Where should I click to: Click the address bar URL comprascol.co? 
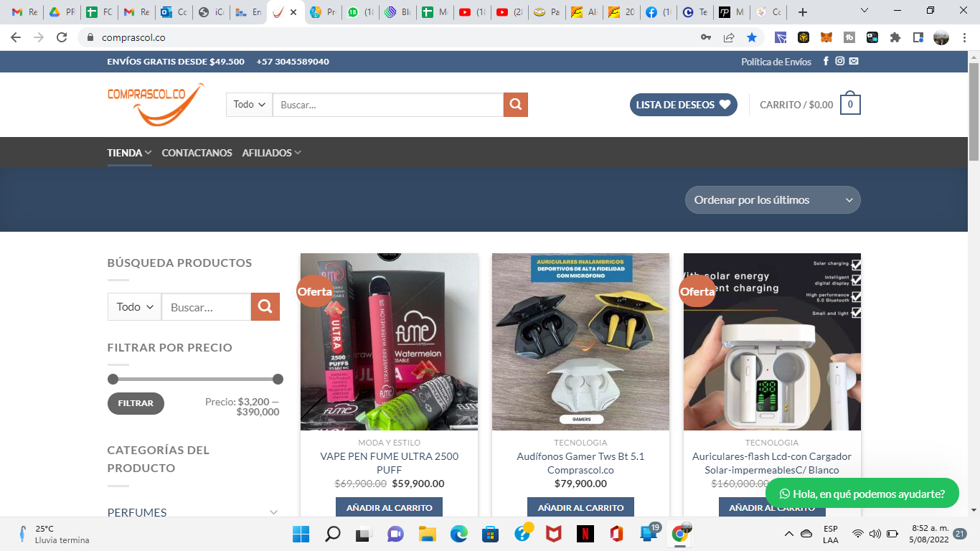[133, 37]
